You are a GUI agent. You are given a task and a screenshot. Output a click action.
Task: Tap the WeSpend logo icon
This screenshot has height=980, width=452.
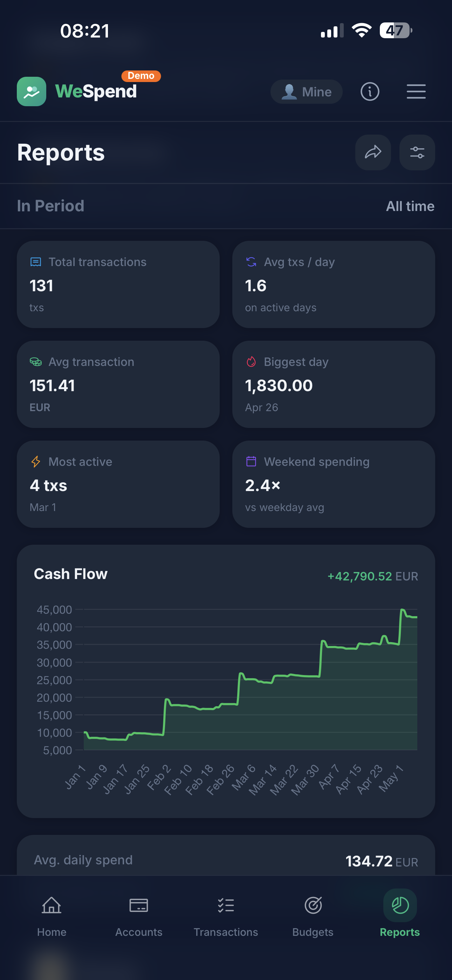tap(32, 91)
